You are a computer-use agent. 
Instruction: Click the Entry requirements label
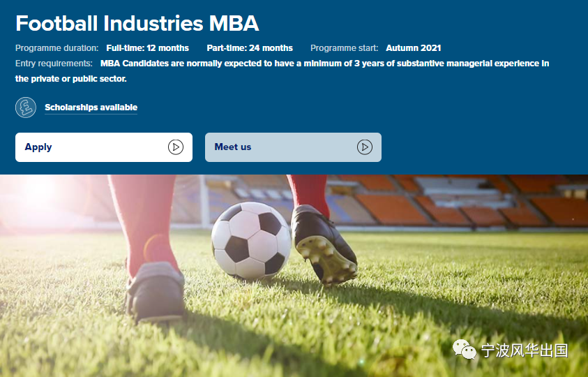(54, 64)
